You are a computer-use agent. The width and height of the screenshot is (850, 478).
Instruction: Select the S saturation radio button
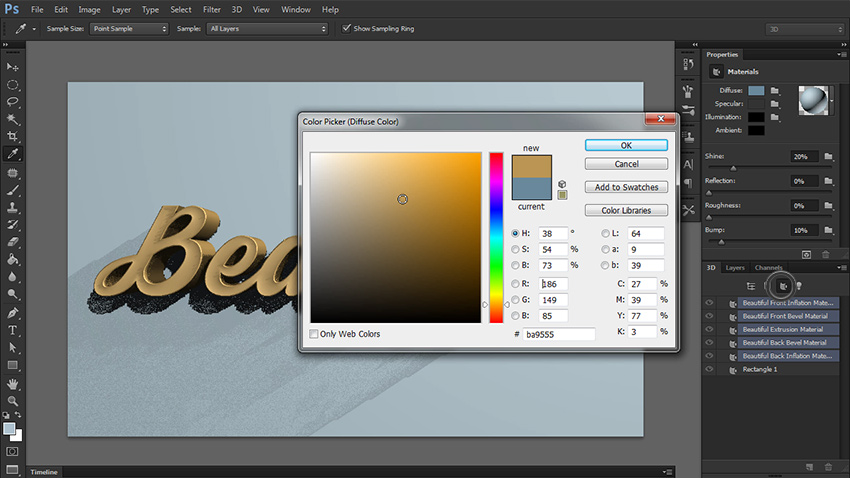(x=515, y=249)
